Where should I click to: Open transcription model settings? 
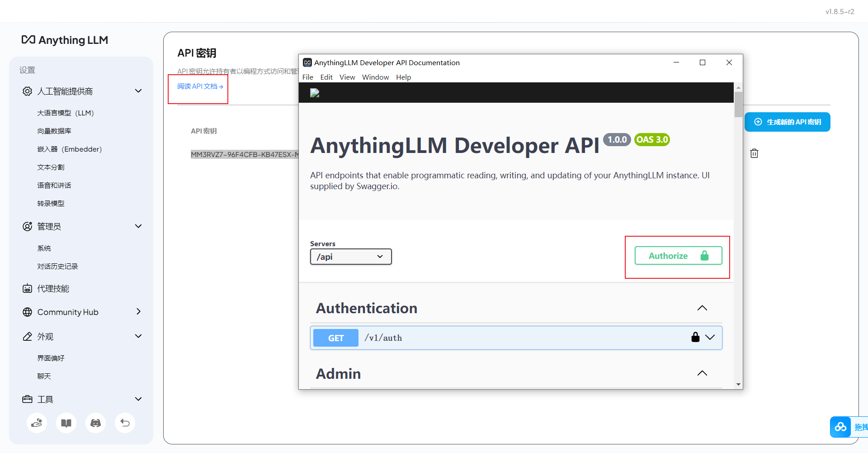51,204
